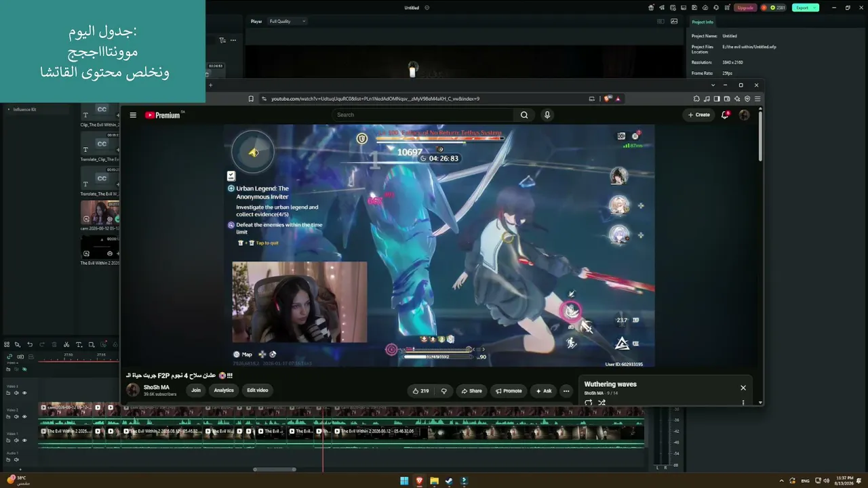Open the browser tab search chevron

coord(713,85)
